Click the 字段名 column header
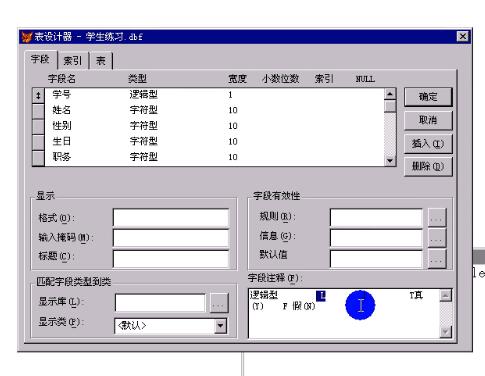485x376 pixels. pyautogui.click(x=62, y=79)
